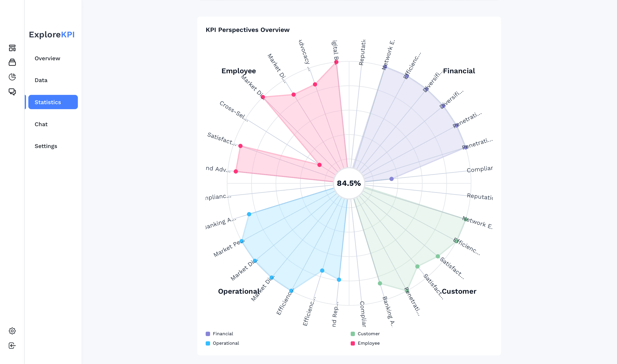This screenshot has height=364, width=617.
Task: Click the logout arrow icon
Action: (12, 346)
